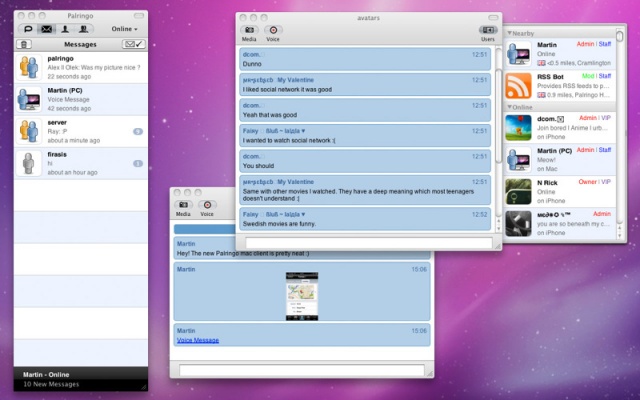Screen dimensions: 640x400
Task: Open the single person contacts tab
Action: [65, 30]
